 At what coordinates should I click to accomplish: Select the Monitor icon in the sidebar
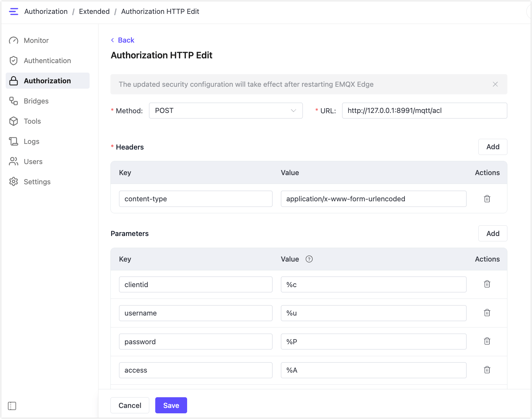click(x=14, y=40)
